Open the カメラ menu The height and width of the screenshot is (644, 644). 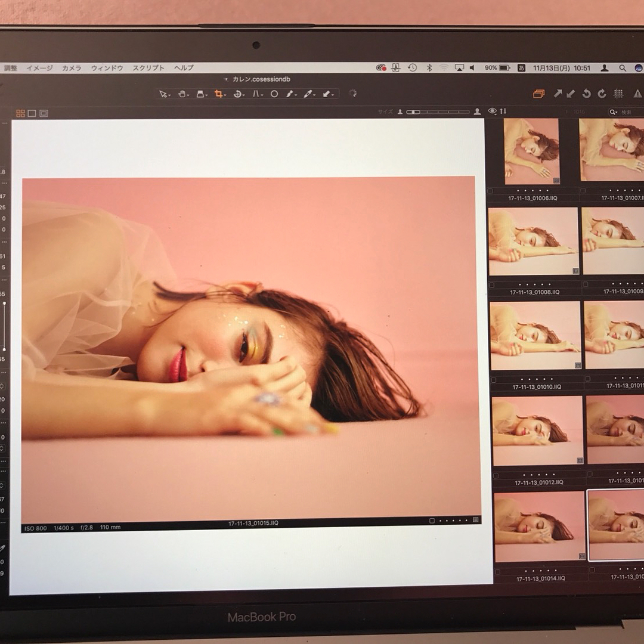[x=72, y=68]
